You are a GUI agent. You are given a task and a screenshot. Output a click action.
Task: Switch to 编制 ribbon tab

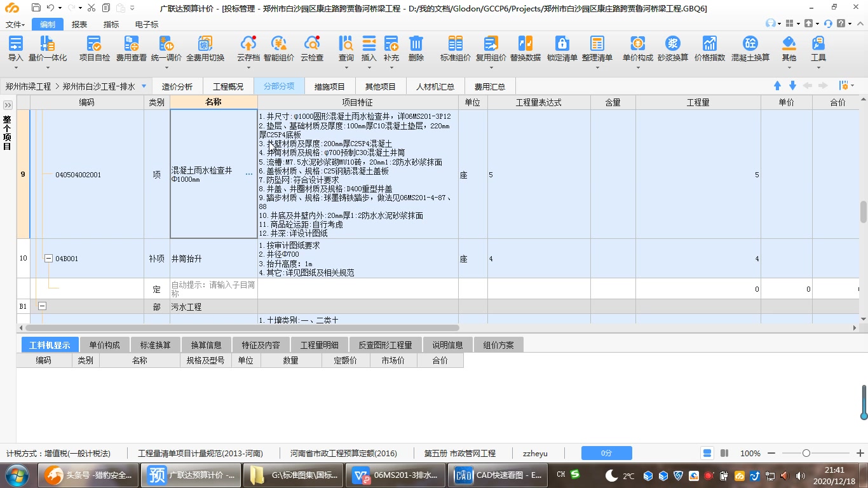(x=47, y=24)
